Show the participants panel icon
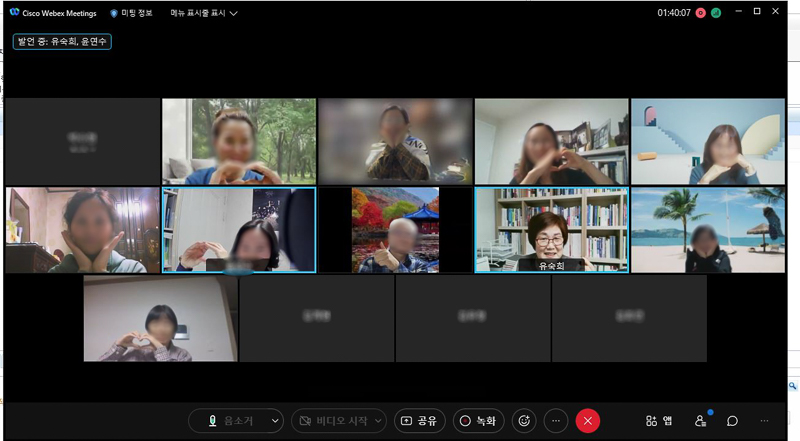Image resolution: width=800 pixels, height=441 pixels. [x=701, y=421]
